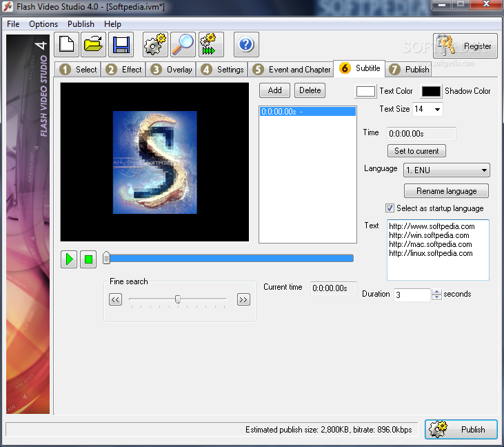Select the 0:0:00.00s subtitle list entry
The height and width of the screenshot is (447, 504).
click(308, 112)
